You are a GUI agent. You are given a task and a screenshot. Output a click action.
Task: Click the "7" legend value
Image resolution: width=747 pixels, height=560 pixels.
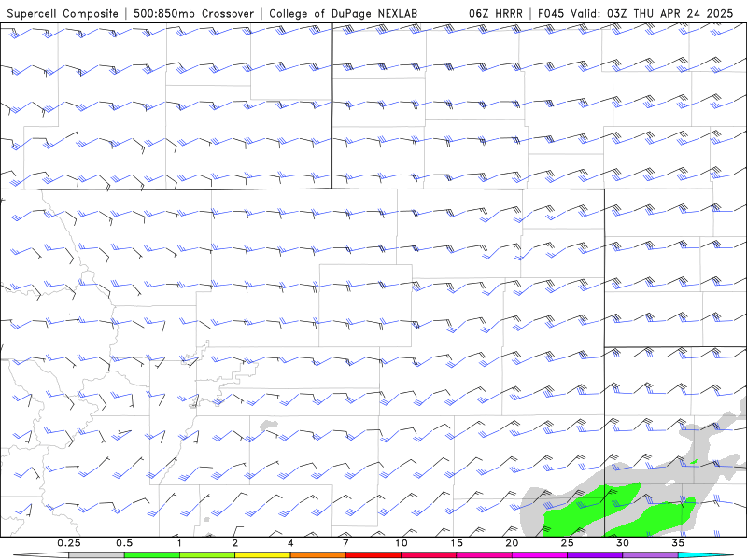tap(345, 543)
